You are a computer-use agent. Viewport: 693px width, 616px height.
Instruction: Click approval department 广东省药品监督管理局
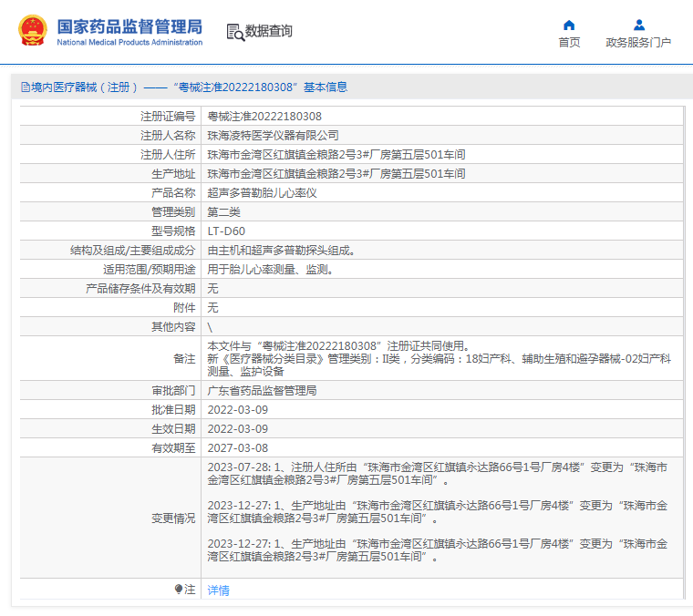(x=262, y=390)
